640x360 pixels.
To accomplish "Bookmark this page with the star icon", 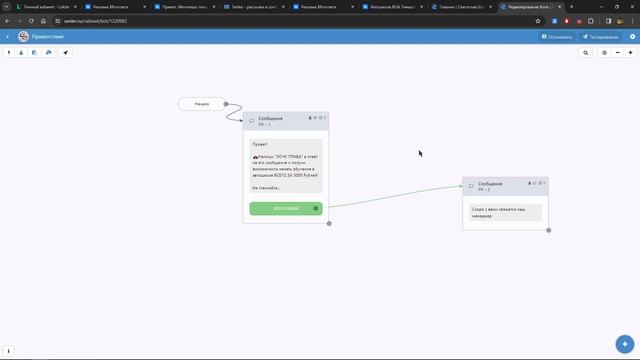I will pos(538,21).
